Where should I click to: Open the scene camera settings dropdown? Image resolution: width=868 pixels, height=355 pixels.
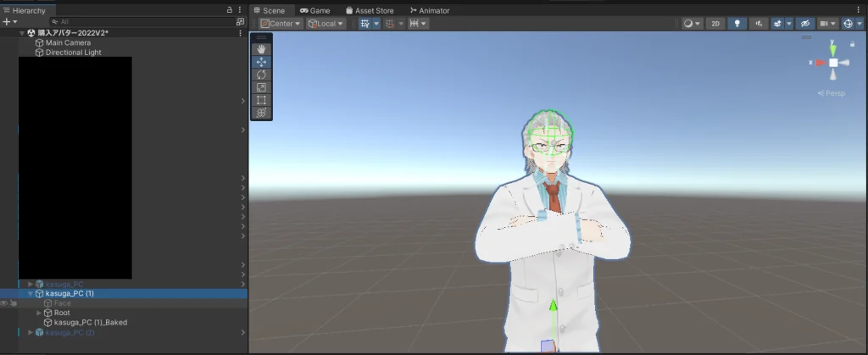pos(827,23)
